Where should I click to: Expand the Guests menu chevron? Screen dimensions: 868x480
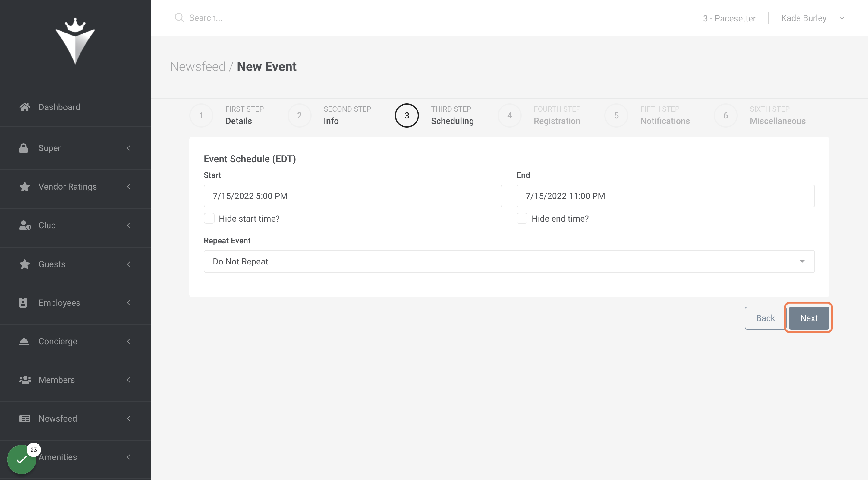click(128, 264)
